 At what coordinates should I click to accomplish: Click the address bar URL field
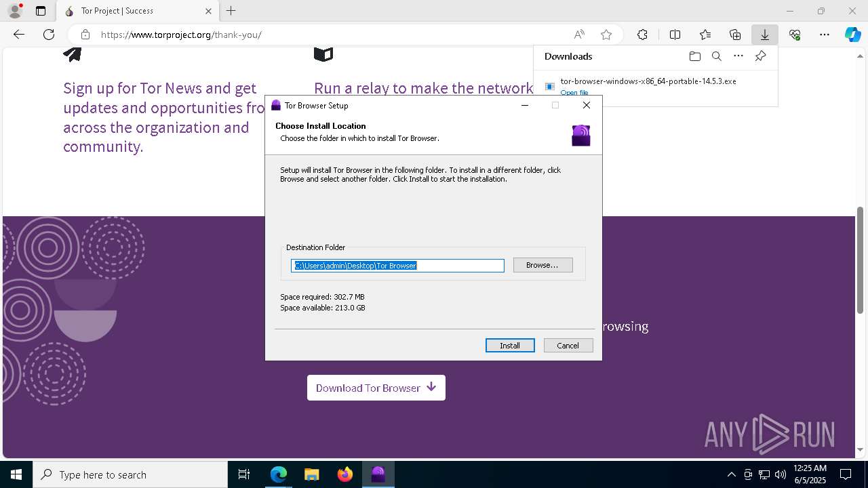point(325,35)
